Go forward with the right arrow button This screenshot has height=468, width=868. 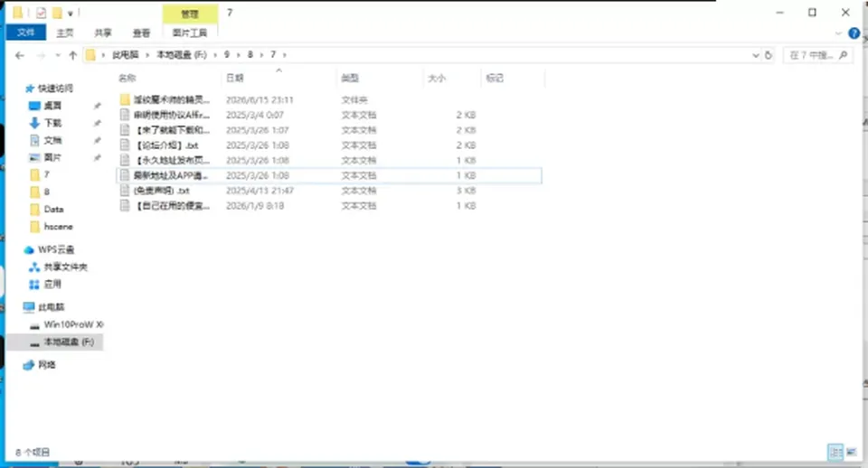(41, 55)
